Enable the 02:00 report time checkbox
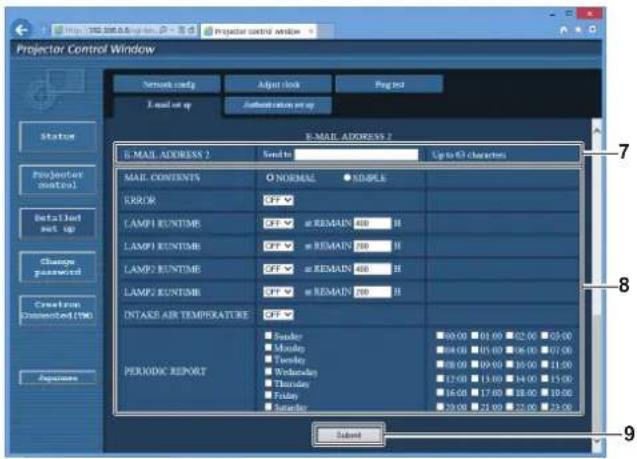Image resolution: width=637 pixels, height=459 pixels. (510, 336)
